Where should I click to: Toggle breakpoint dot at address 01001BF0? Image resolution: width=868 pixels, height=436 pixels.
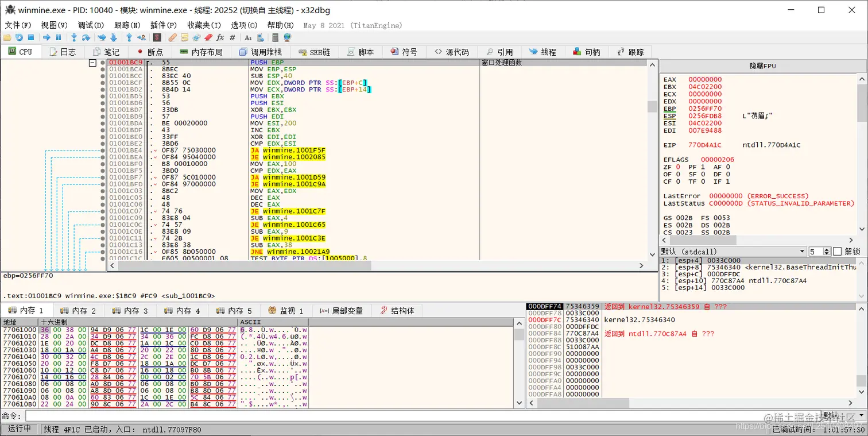point(102,164)
